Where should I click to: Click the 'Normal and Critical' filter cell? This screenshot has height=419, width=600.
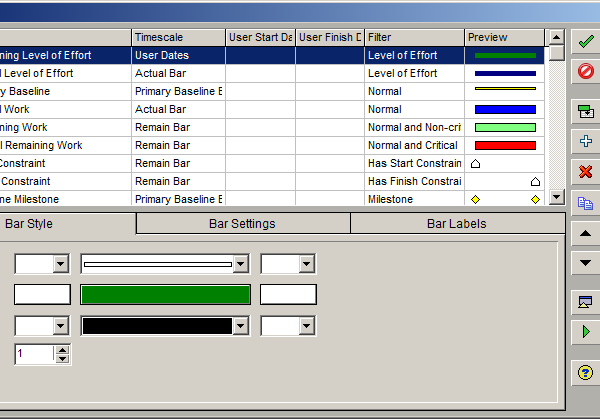coord(414,145)
